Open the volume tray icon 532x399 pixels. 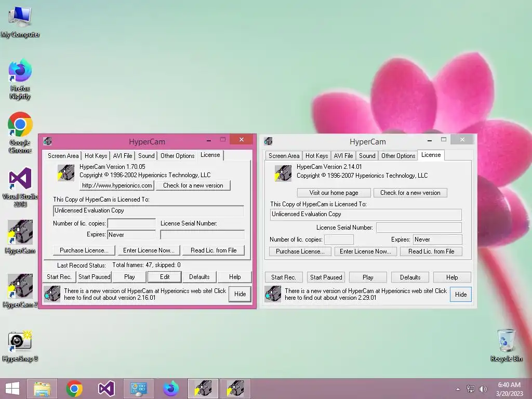click(483, 389)
